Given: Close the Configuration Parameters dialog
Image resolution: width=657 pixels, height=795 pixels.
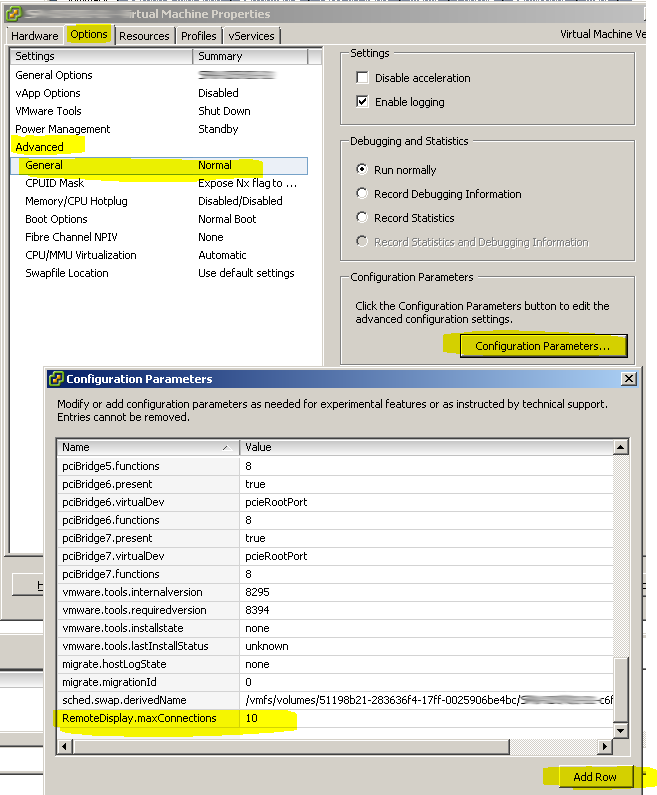Looking at the screenshot, I should (629, 379).
